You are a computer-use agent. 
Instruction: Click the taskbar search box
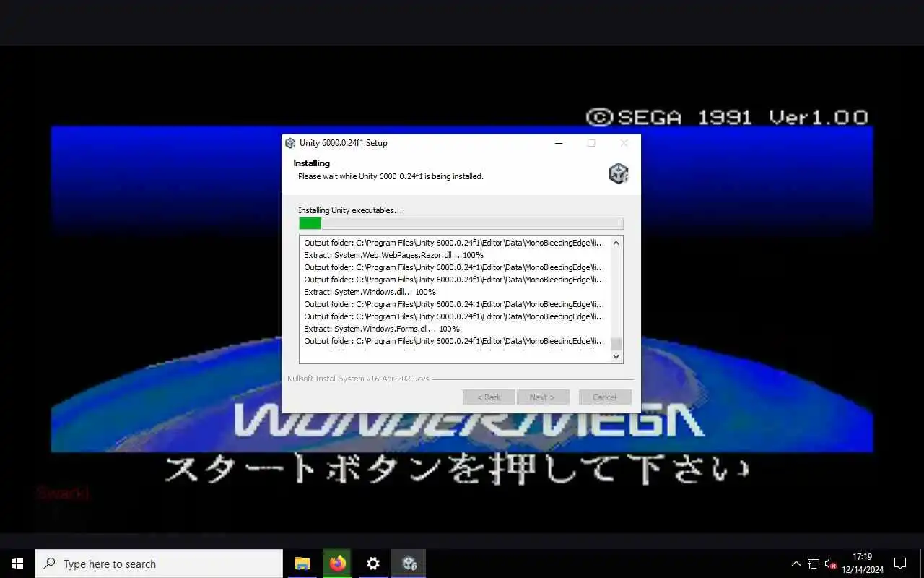click(159, 564)
